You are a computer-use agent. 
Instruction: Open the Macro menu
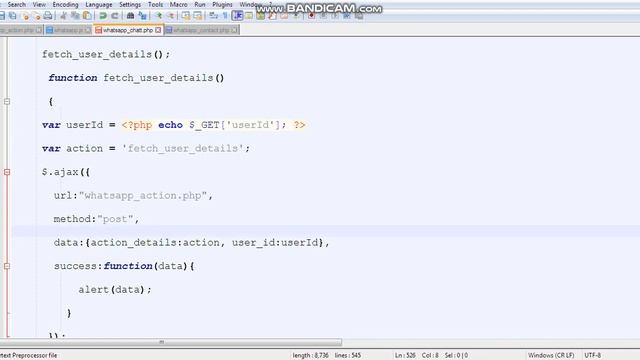(179, 4)
